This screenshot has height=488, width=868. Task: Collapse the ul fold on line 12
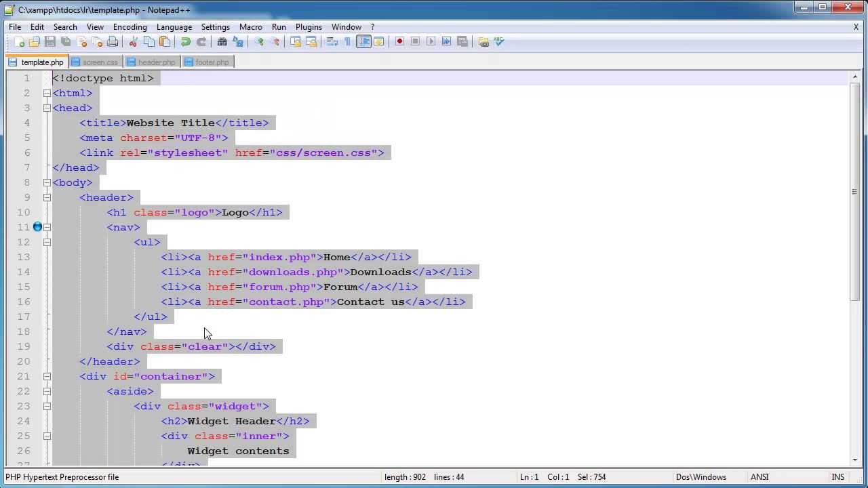tap(47, 242)
